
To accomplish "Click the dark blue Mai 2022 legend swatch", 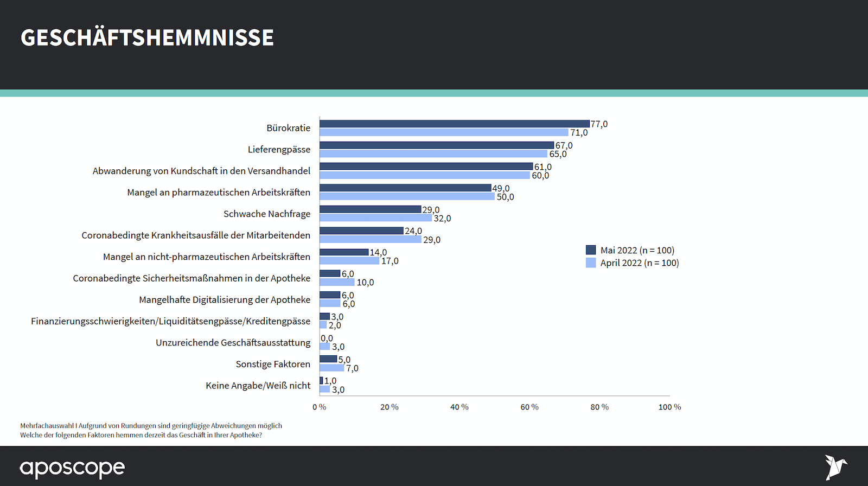I will (x=591, y=250).
